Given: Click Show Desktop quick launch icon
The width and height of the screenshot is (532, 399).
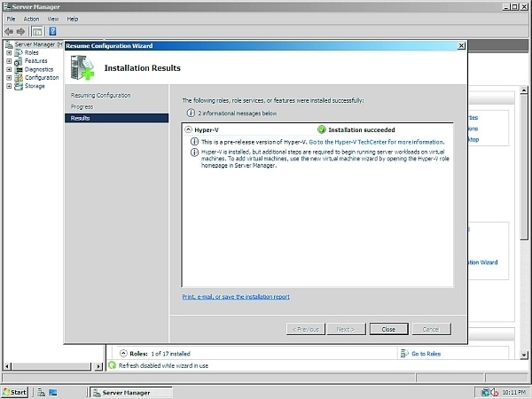Looking at the screenshot, I should pyautogui.click(x=53, y=393).
